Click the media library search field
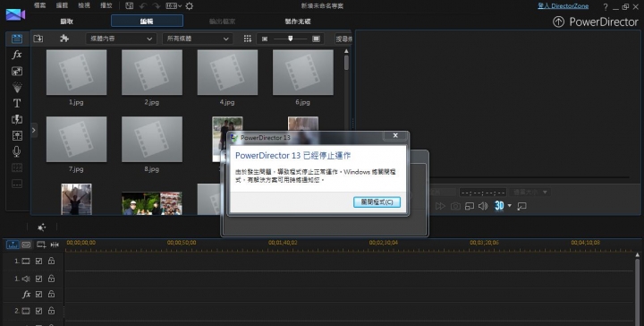 click(343, 39)
